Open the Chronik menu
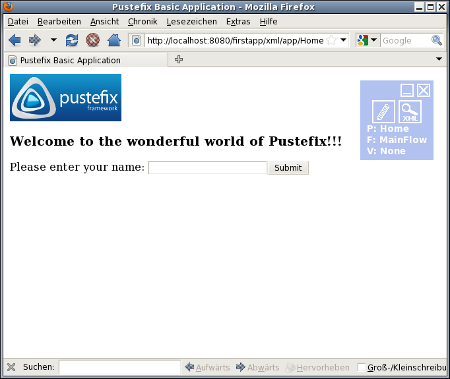Screen dimensions: 450x379 point(142,22)
